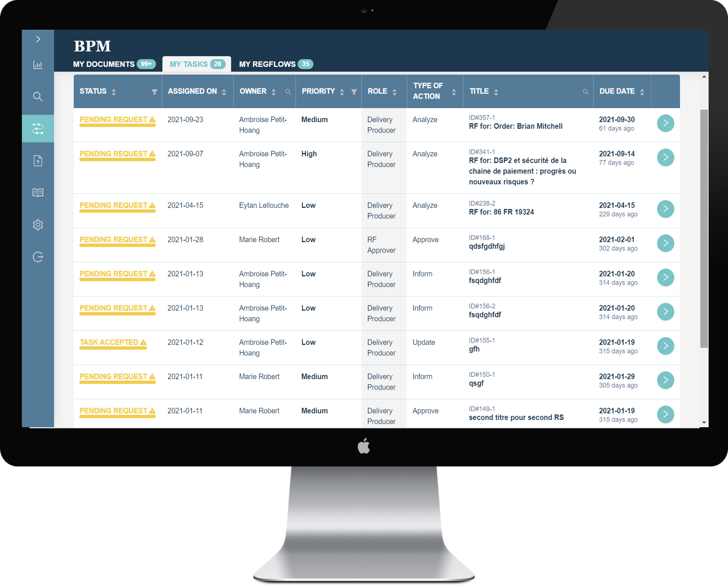Screen dimensions: 728x586
Task: Click PENDING REQUEST status of ID#357-1
Action: tap(118, 120)
